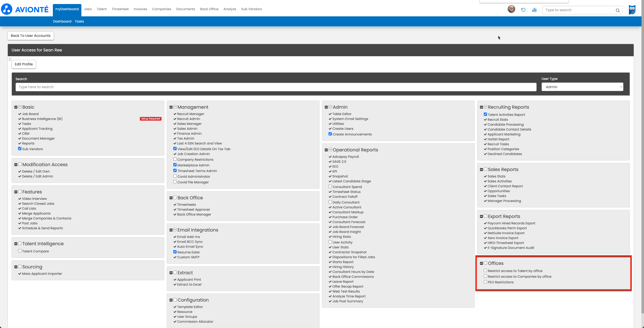This screenshot has height=328, width=644.
Task: Toggle the Sales Reports group checkbox
Action: tap(486, 169)
